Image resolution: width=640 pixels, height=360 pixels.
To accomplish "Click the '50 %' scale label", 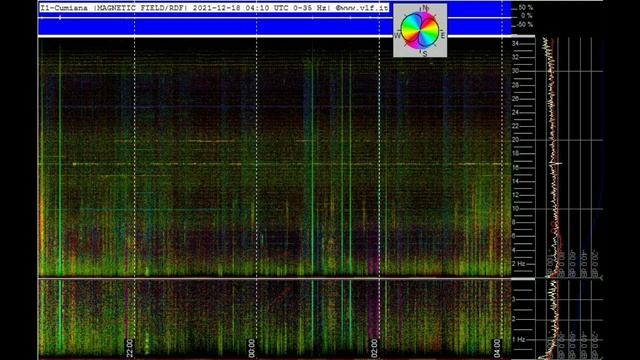I will [525, 8].
